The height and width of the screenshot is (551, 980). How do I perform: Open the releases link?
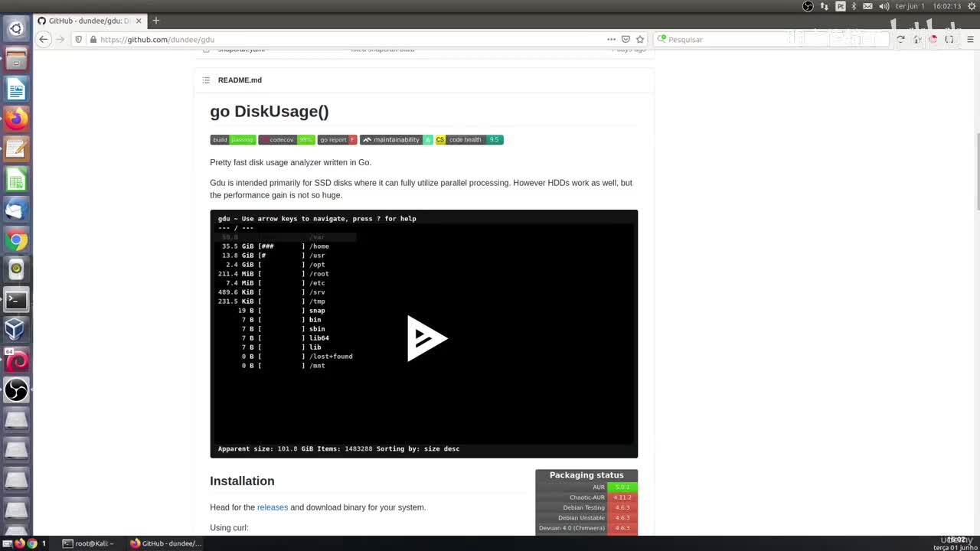click(273, 507)
